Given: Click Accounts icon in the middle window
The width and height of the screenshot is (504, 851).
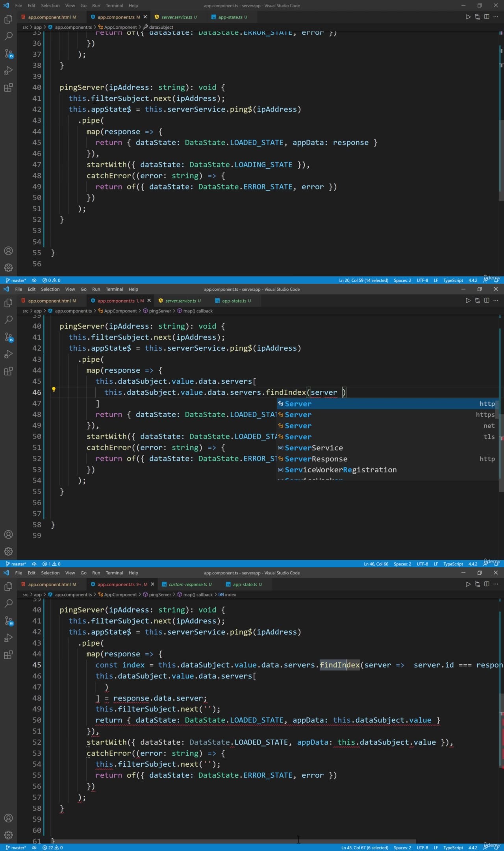Looking at the screenshot, I should pyautogui.click(x=8, y=535).
